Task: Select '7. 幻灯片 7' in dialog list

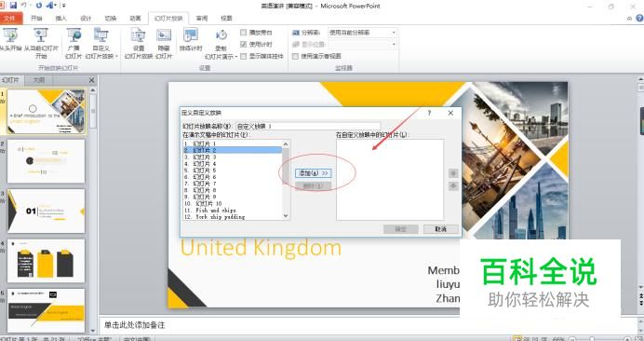Action: click(233, 184)
